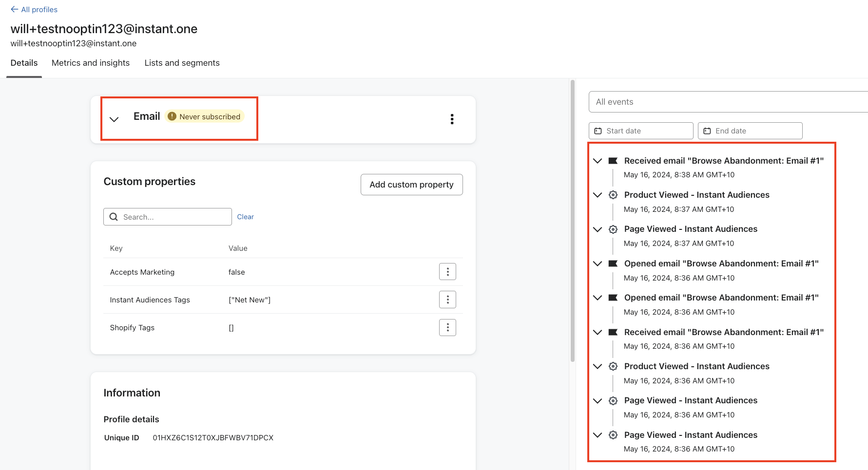Image resolution: width=868 pixels, height=470 pixels.
Task: Collapse the Email section chevron
Action: 114,119
